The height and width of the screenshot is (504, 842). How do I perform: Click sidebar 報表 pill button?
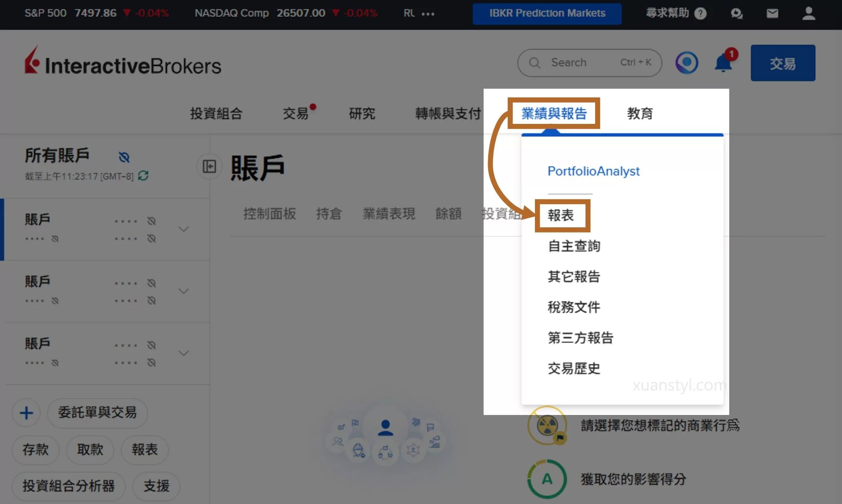click(144, 450)
